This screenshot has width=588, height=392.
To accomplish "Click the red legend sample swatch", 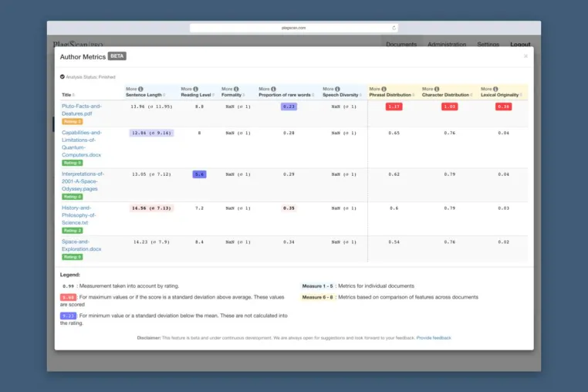I will (x=68, y=297).
